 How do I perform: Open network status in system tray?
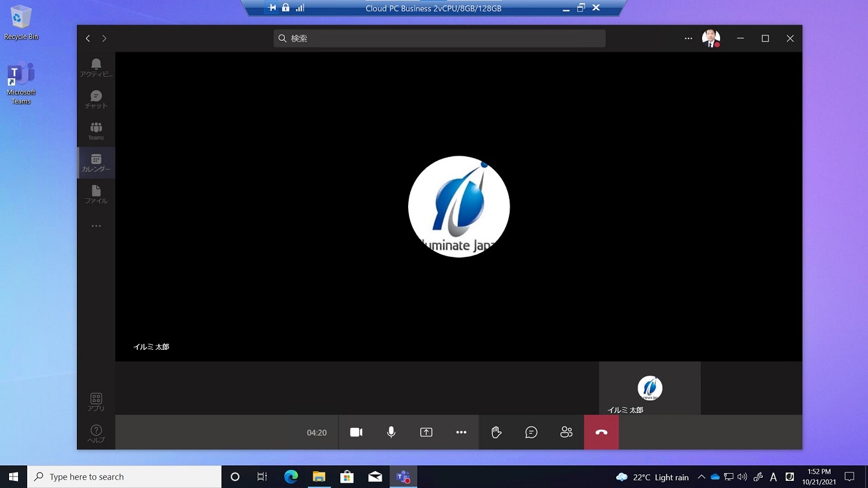coord(728,477)
